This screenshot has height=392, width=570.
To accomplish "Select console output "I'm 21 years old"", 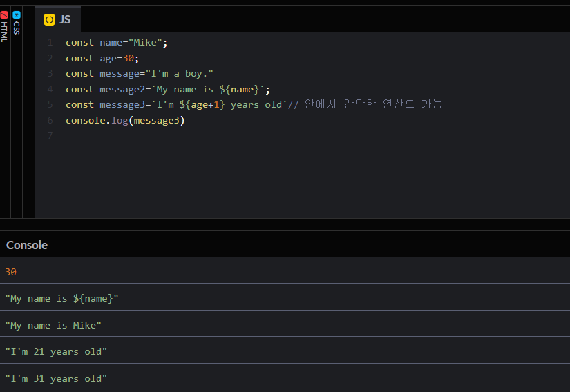I will click(56, 352).
